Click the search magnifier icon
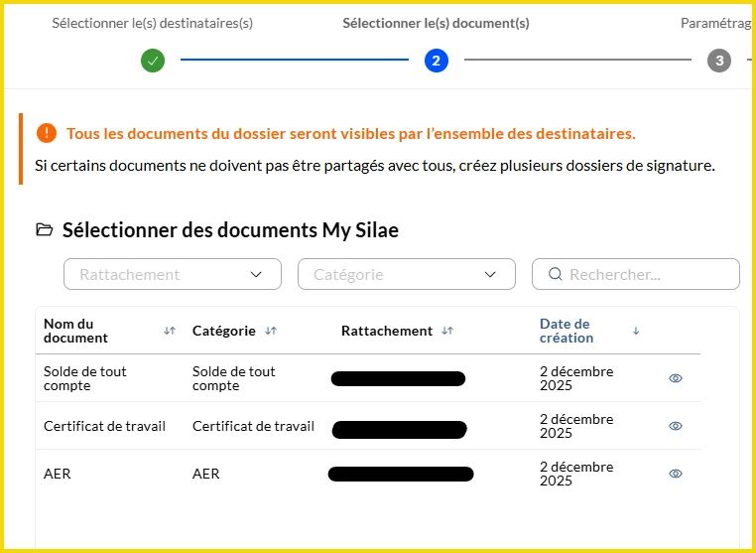This screenshot has width=756, height=553. (556, 275)
